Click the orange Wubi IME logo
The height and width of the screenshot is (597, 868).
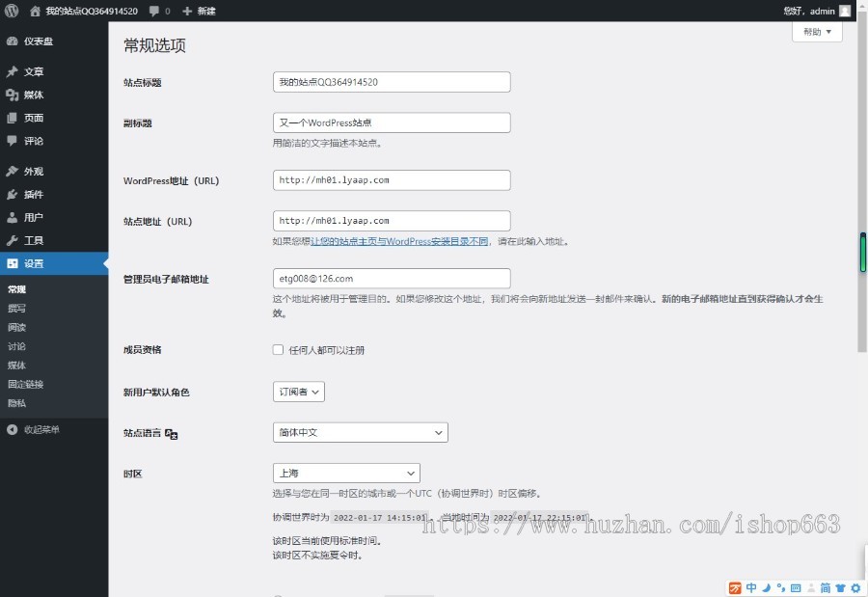tap(735, 587)
